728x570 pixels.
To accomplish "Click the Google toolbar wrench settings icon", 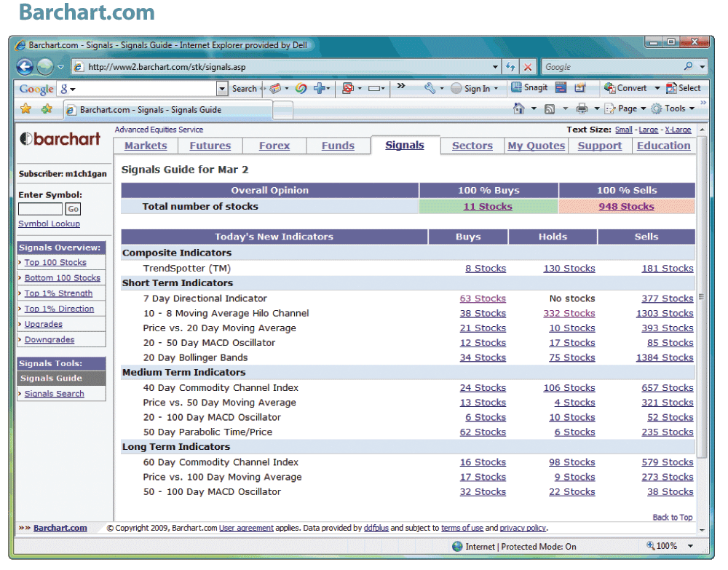I will 430,88.
